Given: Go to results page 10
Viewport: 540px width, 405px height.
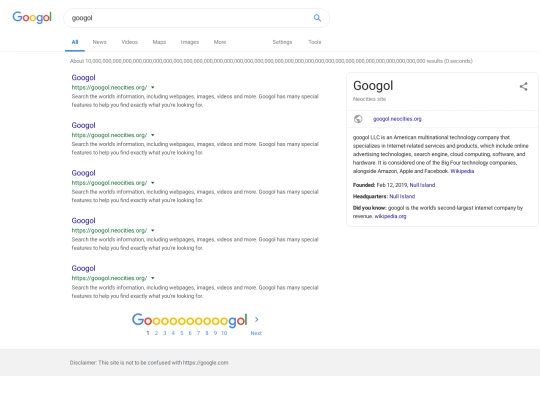Looking at the screenshot, I should [x=224, y=333].
